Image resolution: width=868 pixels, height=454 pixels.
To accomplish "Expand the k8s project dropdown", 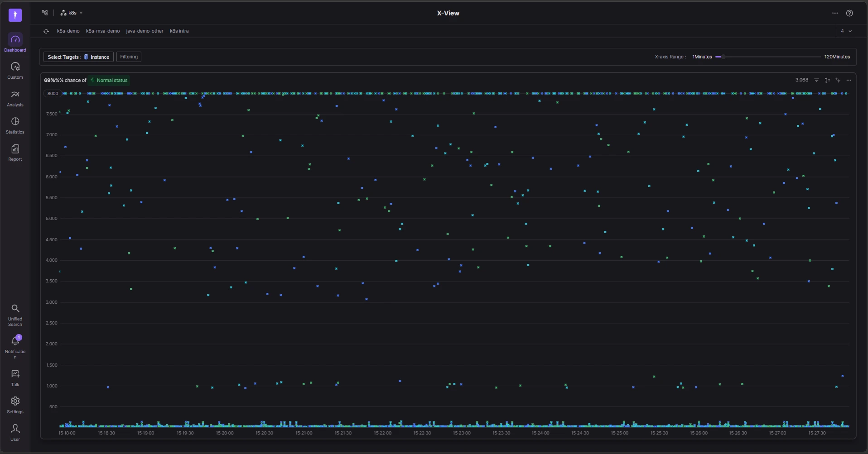I will tap(72, 13).
